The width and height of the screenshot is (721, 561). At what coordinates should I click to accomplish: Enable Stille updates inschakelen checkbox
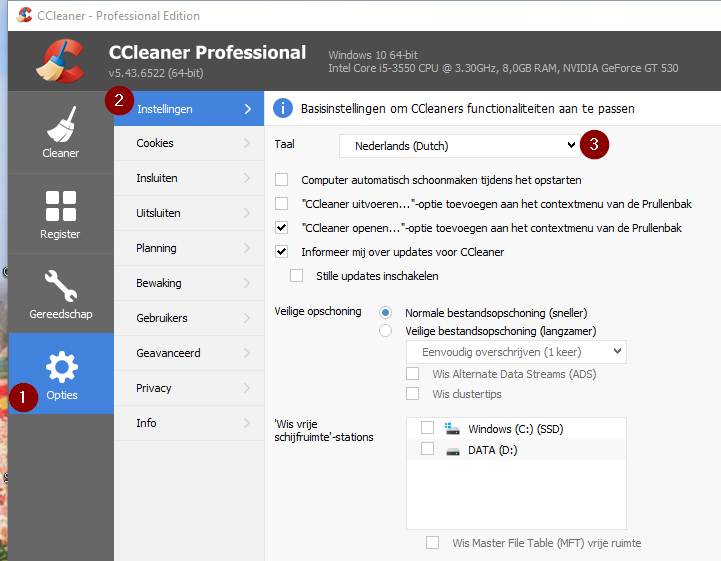click(296, 275)
